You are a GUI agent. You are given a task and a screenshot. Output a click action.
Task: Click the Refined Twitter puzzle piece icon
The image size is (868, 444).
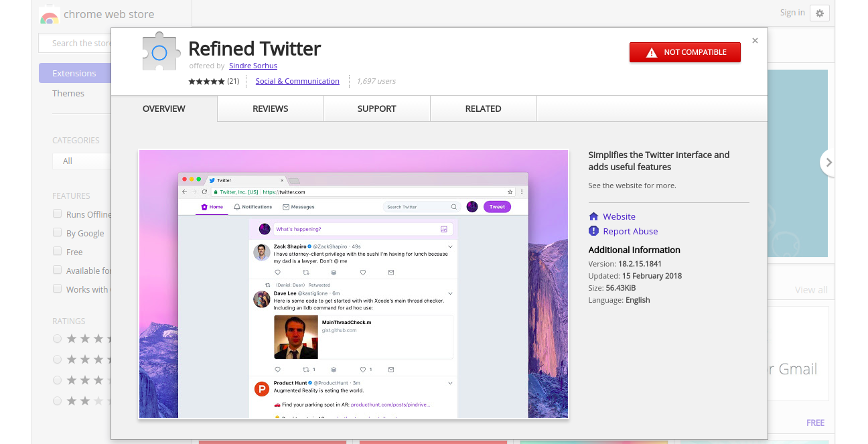tap(161, 52)
